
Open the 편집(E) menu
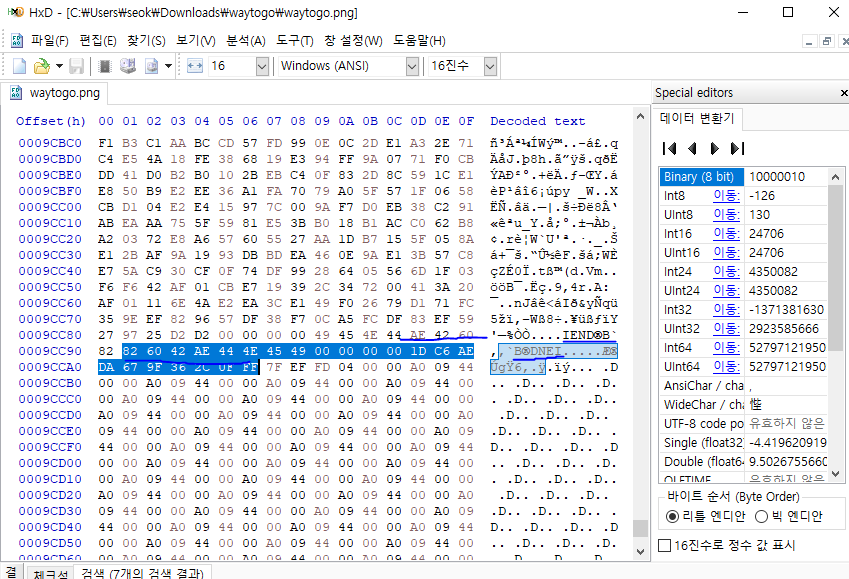click(98, 41)
